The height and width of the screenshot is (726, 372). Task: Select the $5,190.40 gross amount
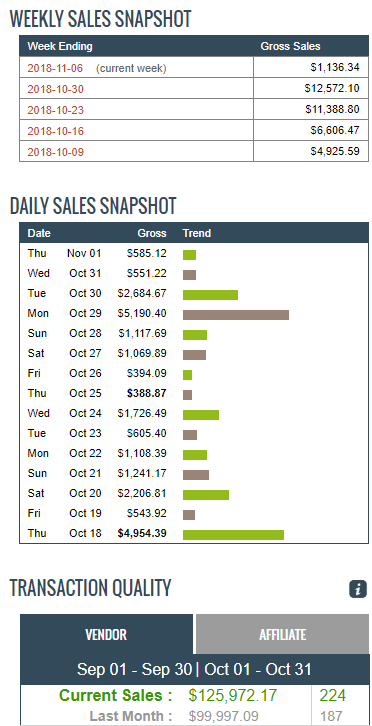point(142,313)
